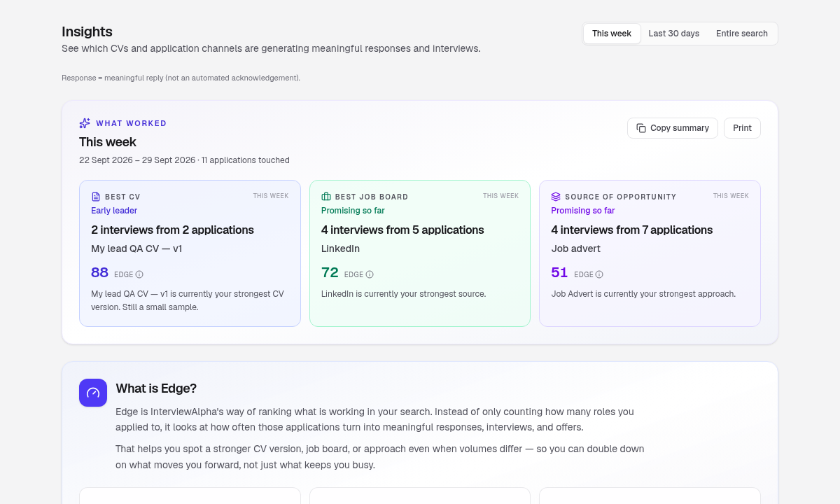Click the Early leader label

[114, 211]
